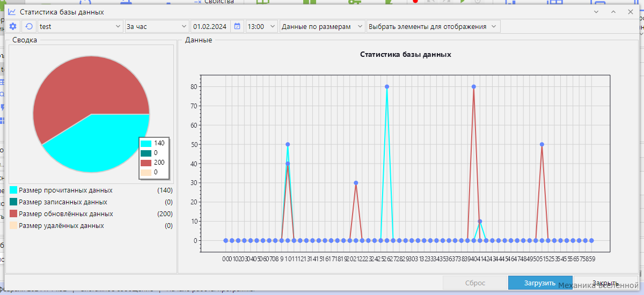
Task: Click the red data point at value 30
Action: [x=356, y=183]
